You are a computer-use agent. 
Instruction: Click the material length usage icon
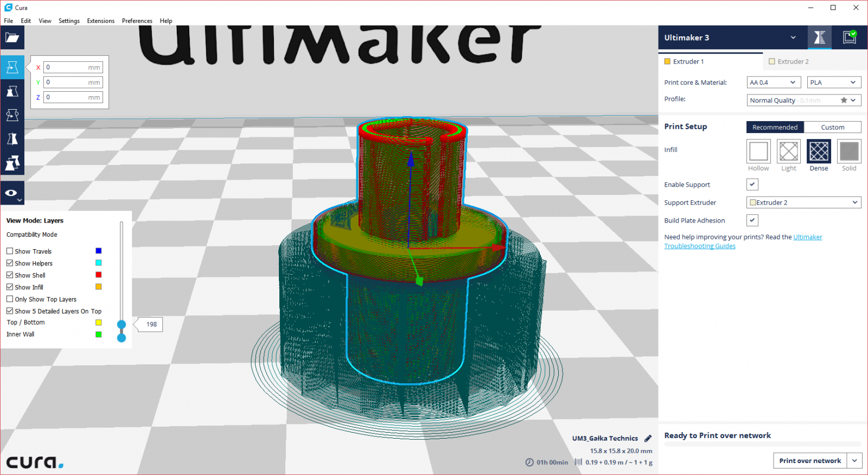[578, 463]
